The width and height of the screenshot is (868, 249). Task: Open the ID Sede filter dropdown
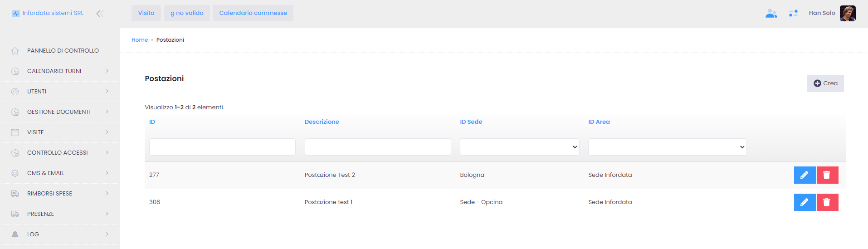(x=519, y=147)
